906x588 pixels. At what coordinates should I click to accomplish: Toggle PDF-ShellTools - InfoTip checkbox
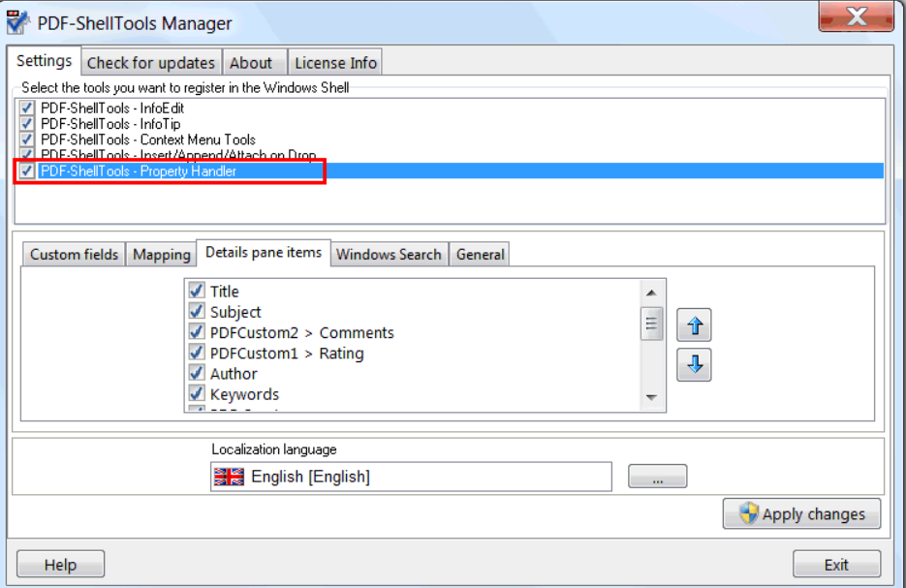coord(26,123)
